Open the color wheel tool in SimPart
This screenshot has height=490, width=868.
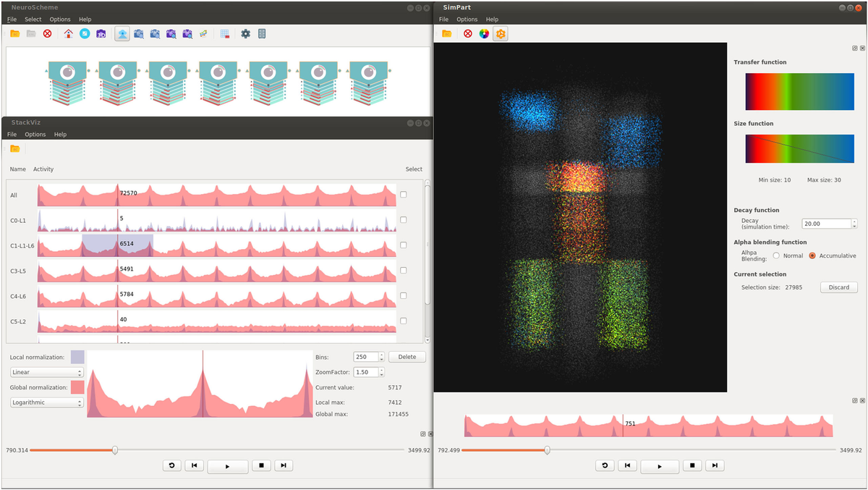coord(484,33)
